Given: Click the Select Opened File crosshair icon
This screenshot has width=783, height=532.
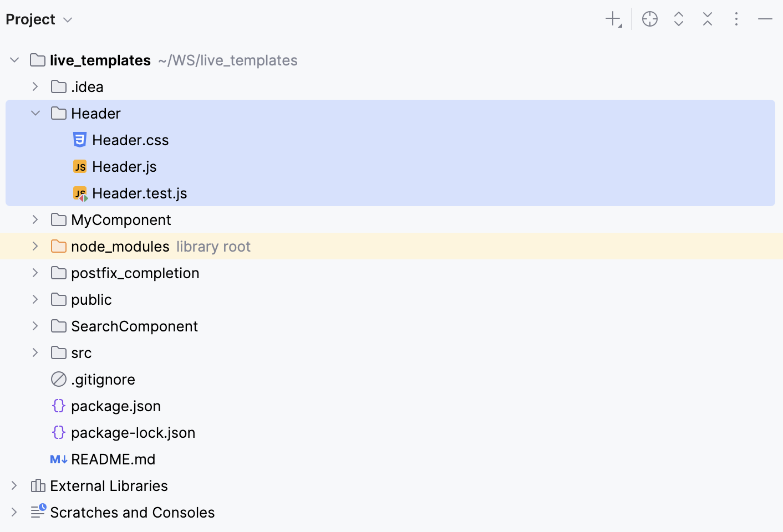Looking at the screenshot, I should [649, 18].
